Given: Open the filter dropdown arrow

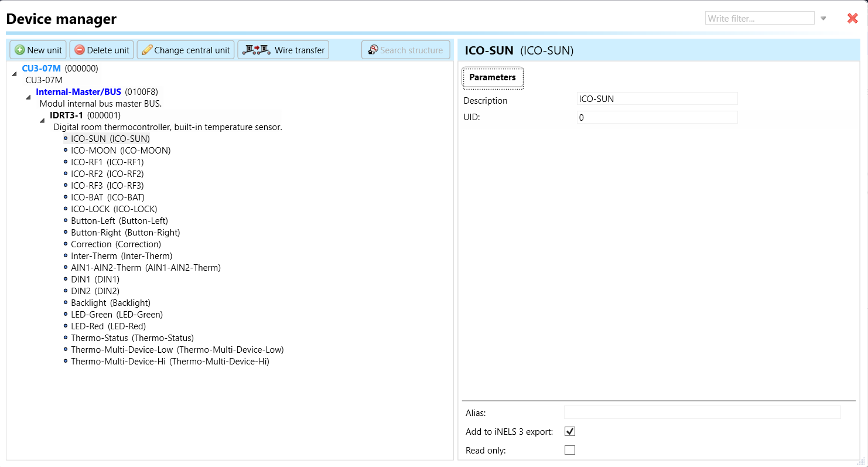Looking at the screenshot, I should tap(823, 18).
